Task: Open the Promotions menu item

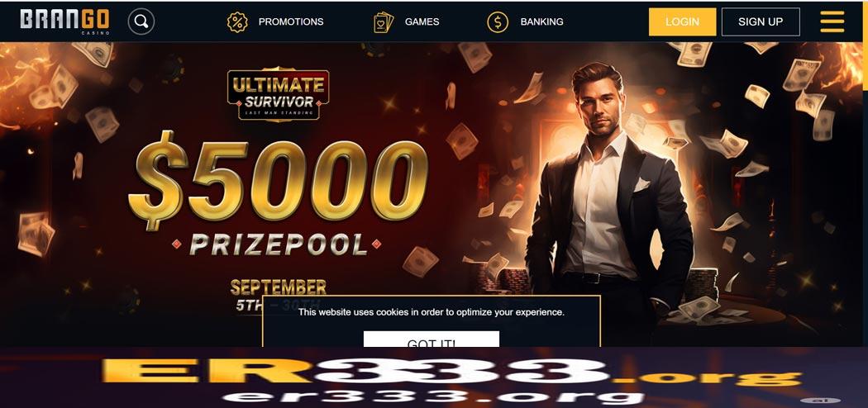Action: pyautogui.click(x=291, y=21)
